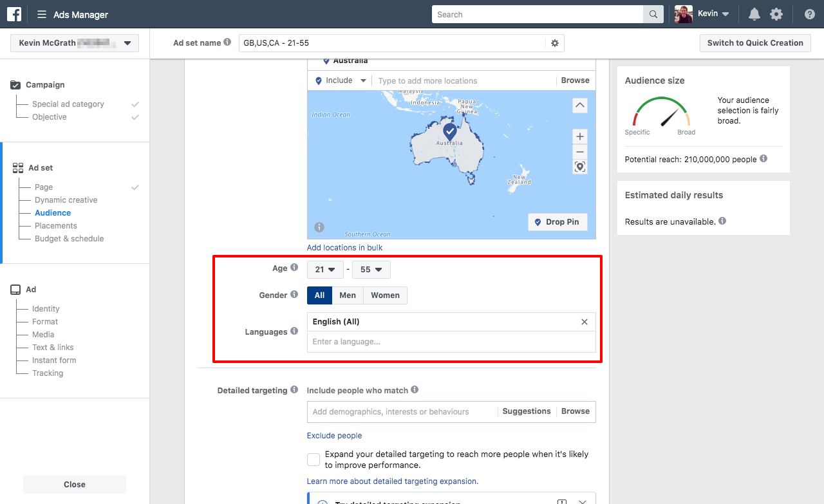Select Women in the Gender selector
The height and width of the screenshot is (504, 824).
point(384,295)
